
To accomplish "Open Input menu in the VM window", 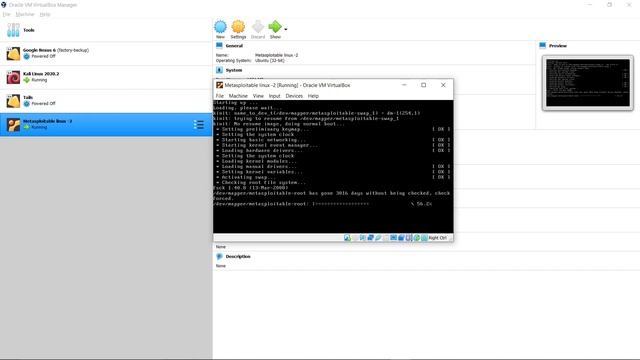I will point(274,96).
